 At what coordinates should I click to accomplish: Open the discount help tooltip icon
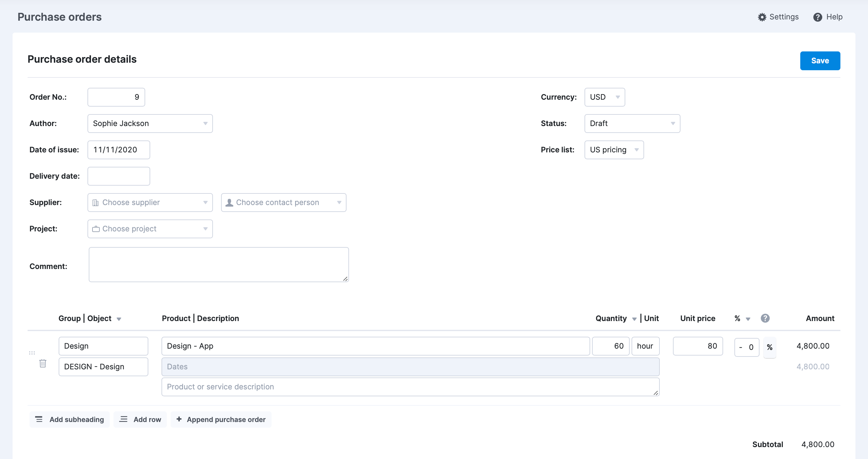[765, 318]
